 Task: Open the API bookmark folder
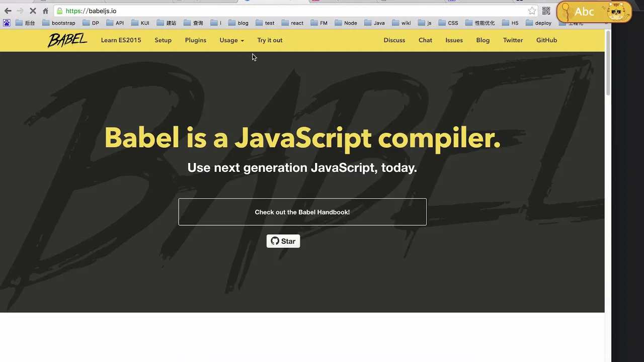pyautogui.click(x=115, y=23)
